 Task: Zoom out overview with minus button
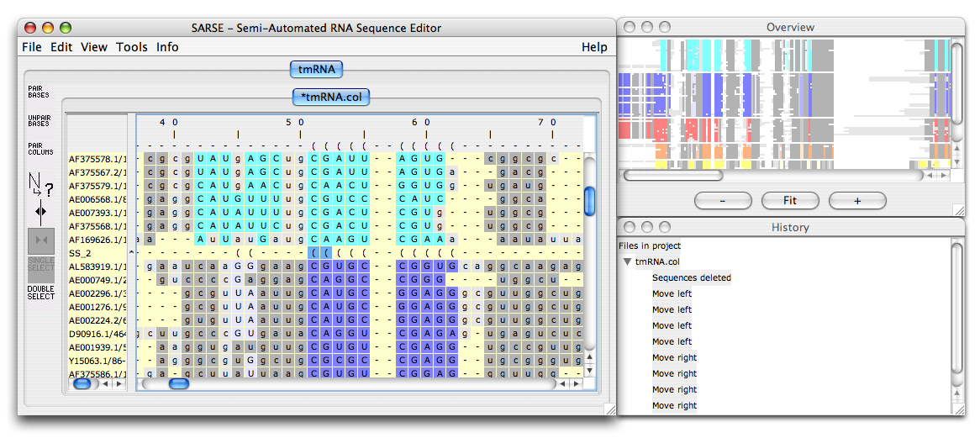[x=723, y=201]
